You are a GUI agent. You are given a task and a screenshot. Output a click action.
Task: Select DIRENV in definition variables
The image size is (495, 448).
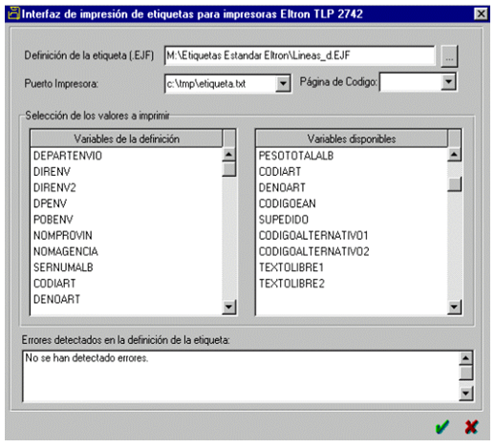[x=52, y=172]
